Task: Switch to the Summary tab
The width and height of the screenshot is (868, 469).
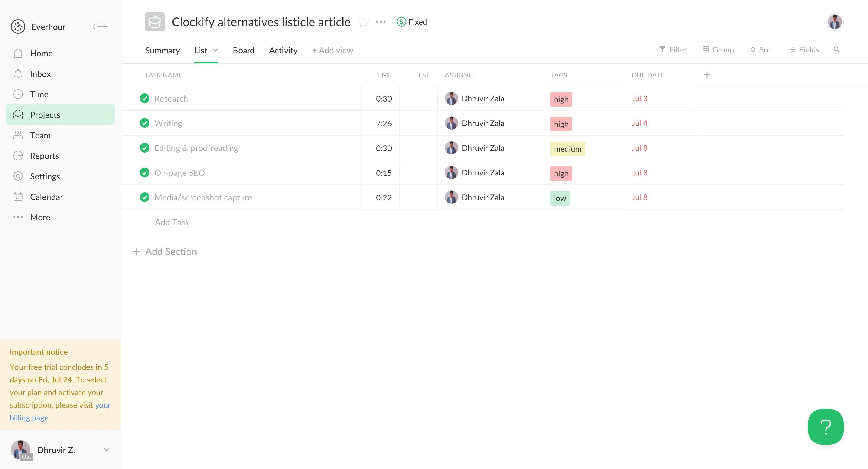Action: click(162, 50)
